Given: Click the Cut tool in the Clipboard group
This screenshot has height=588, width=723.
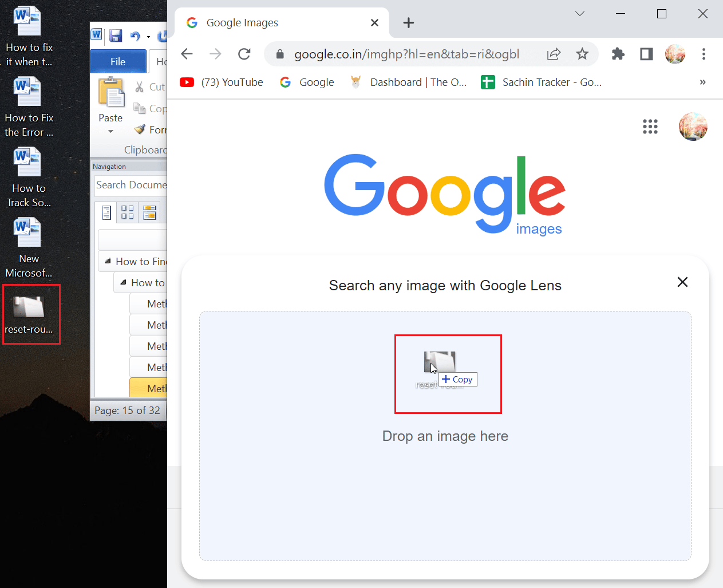Looking at the screenshot, I should (140, 86).
